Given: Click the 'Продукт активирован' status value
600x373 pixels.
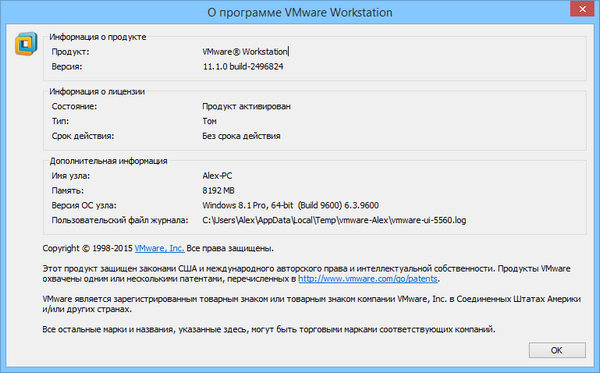Looking at the screenshot, I should click(246, 106).
